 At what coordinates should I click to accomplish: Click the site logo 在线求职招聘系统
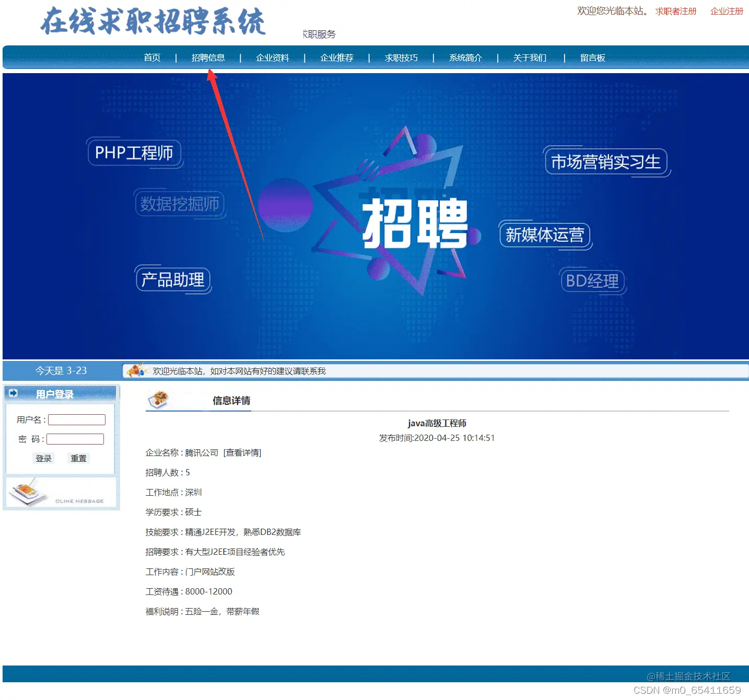click(153, 22)
